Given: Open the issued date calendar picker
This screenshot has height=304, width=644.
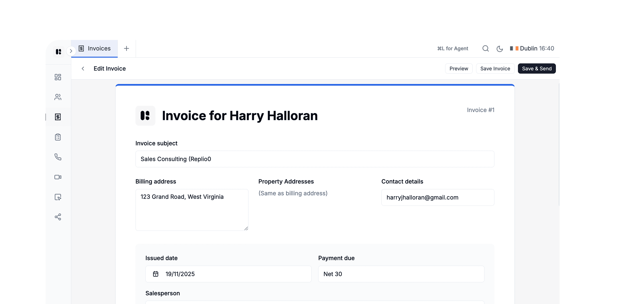Looking at the screenshot, I should click(x=155, y=274).
